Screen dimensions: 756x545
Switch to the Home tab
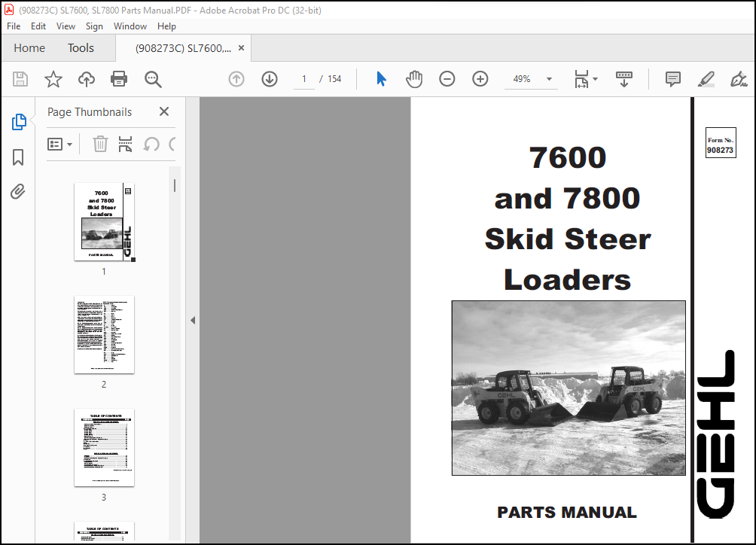[x=29, y=47]
